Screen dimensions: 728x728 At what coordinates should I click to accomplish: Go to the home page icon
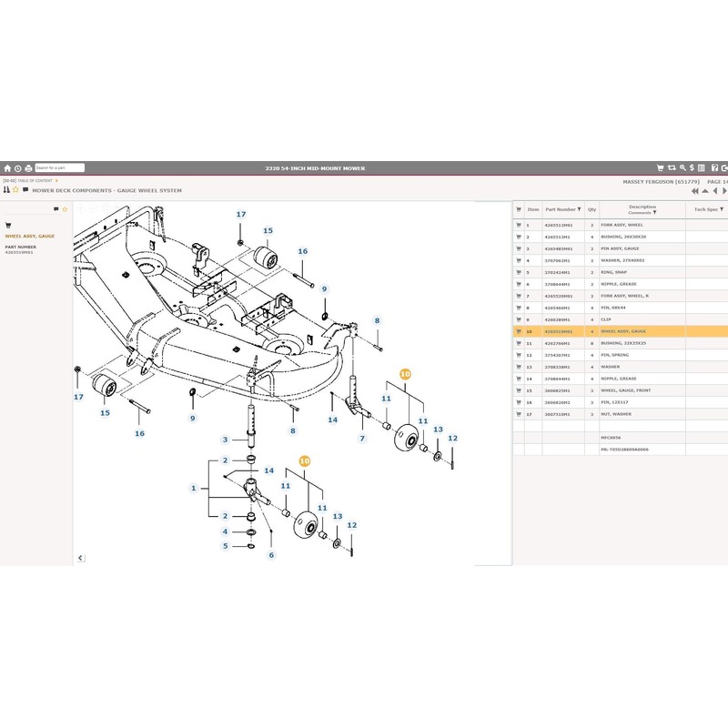point(7,167)
